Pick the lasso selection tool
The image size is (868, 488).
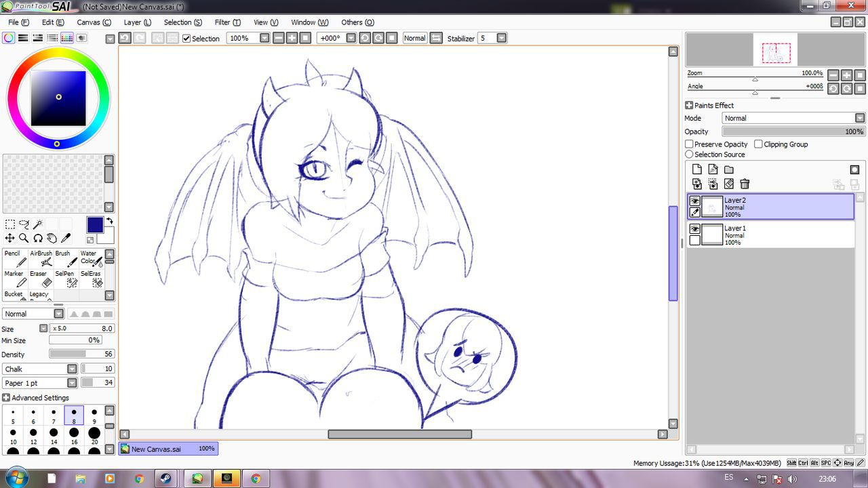(x=24, y=224)
